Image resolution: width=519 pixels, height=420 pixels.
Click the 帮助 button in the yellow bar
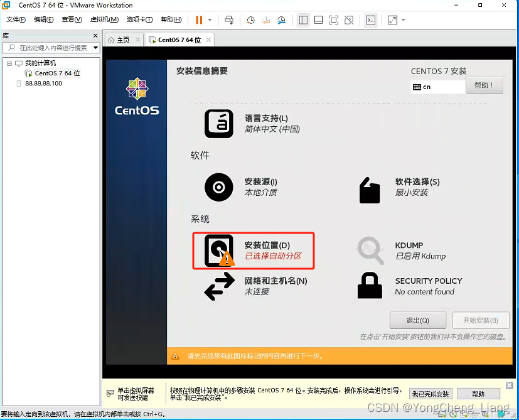click(478, 394)
